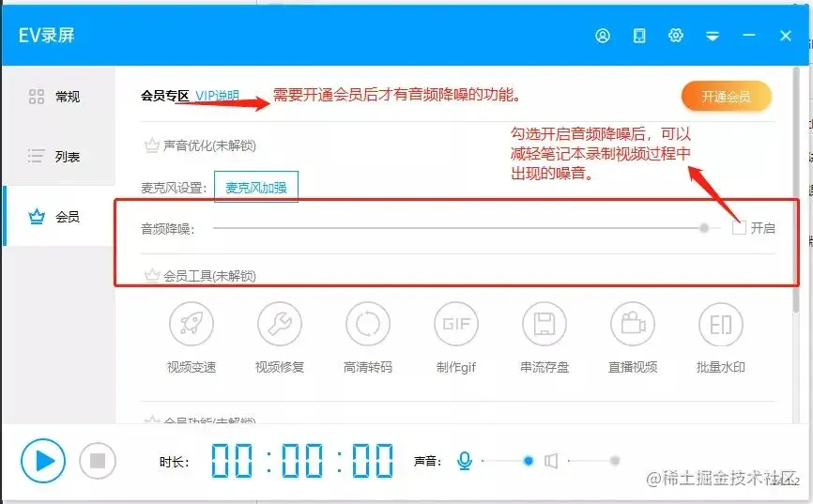
Task: Close the EV录屏 window
Action: click(x=786, y=36)
